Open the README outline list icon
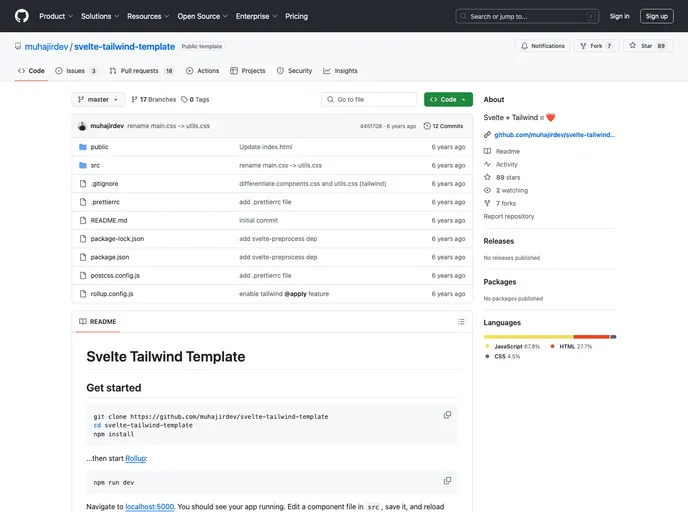 click(461, 322)
